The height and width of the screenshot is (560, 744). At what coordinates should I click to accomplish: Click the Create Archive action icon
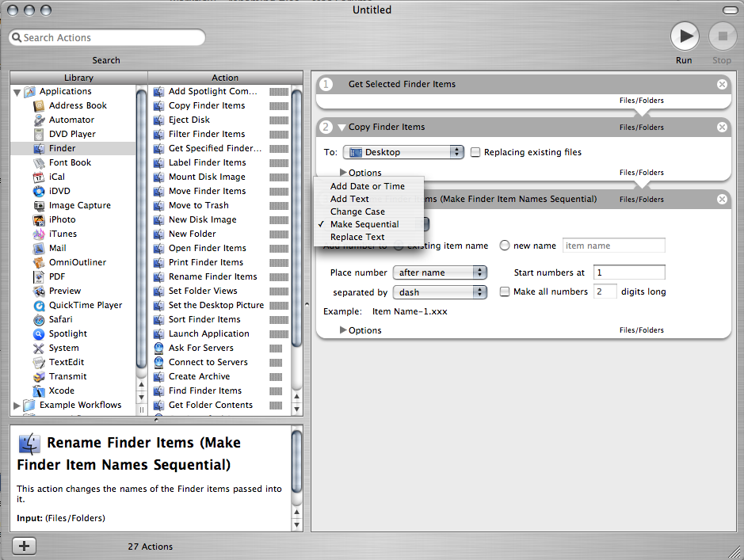(x=159, y=376)
